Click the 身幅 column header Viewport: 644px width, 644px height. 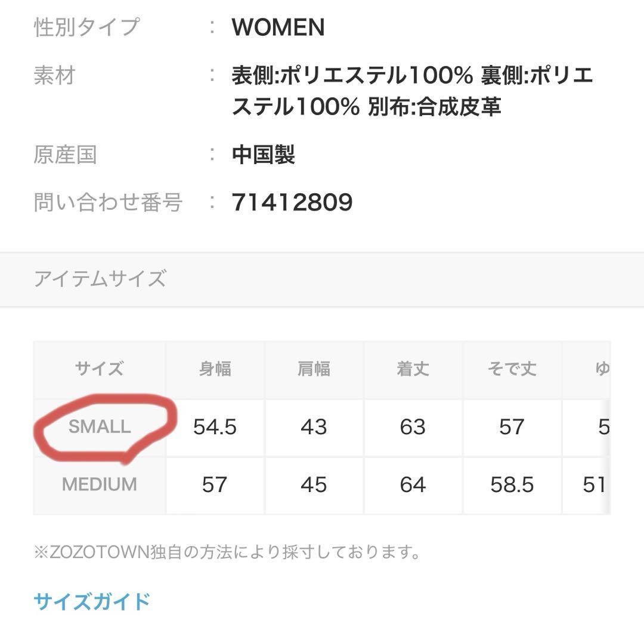[215, 369]
